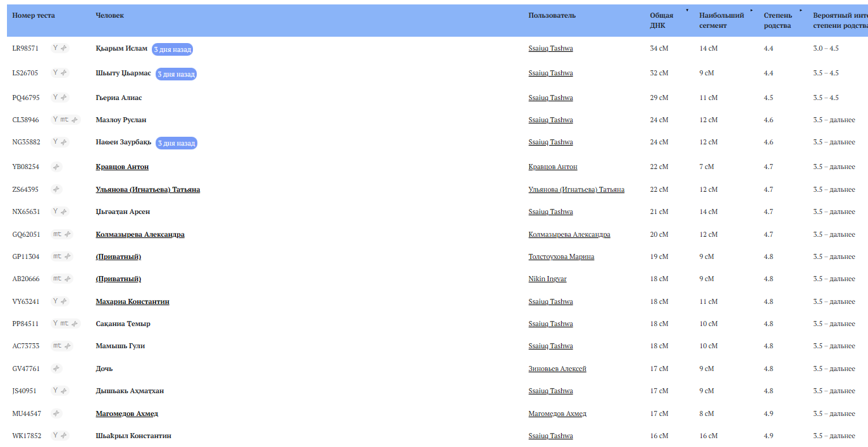Open user link Толстоухова Марина

click(x=561, y=257)
